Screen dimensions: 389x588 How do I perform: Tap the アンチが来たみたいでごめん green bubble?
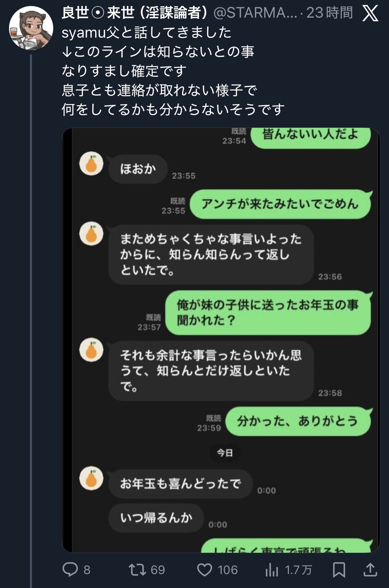[x=280, y=204]
